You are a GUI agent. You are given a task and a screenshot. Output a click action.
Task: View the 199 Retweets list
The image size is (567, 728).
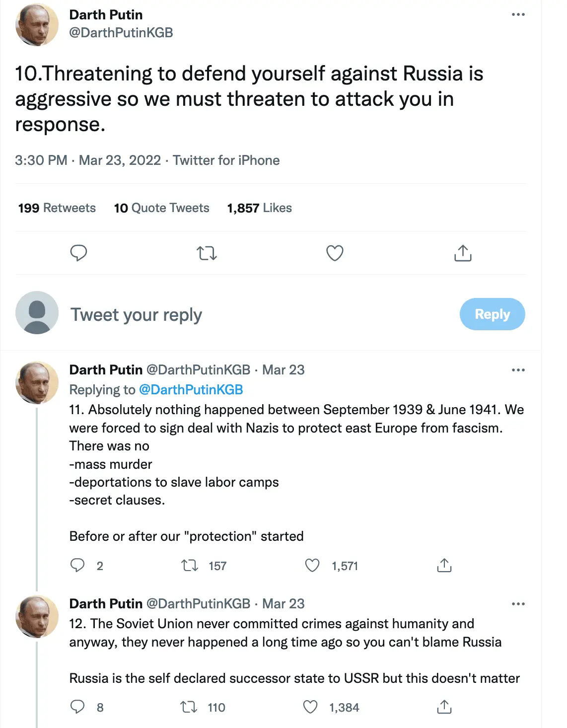coord(57,208)
